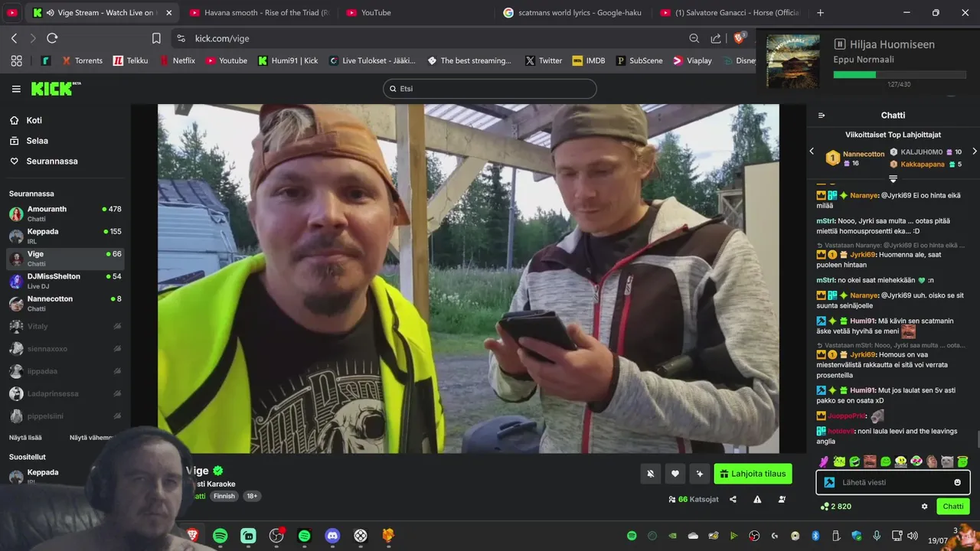Go back in browser history

coord(14,38)
